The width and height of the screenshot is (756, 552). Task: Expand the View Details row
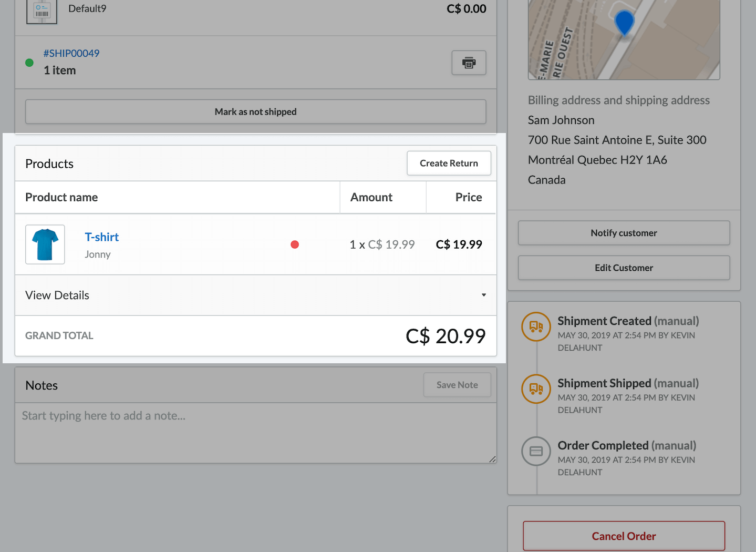tap(255, 295)
